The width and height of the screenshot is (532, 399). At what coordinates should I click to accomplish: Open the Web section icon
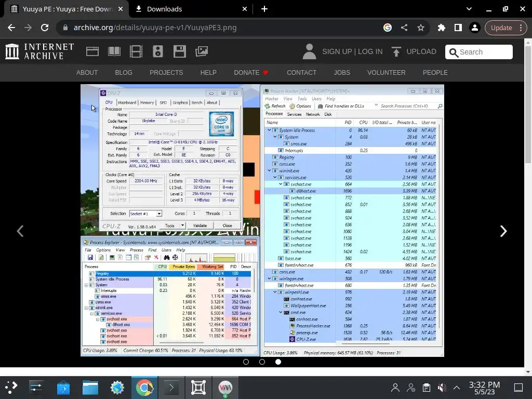(92, 51)
